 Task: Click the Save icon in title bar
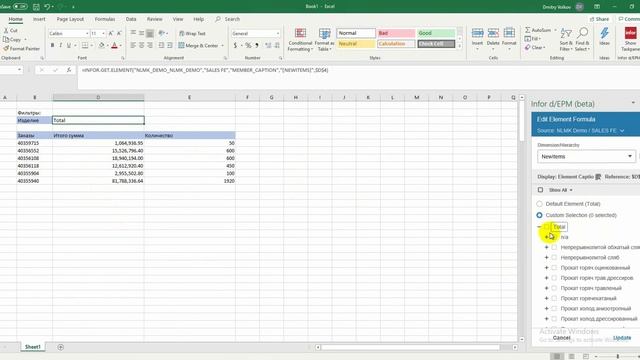(x=36, y=7)
